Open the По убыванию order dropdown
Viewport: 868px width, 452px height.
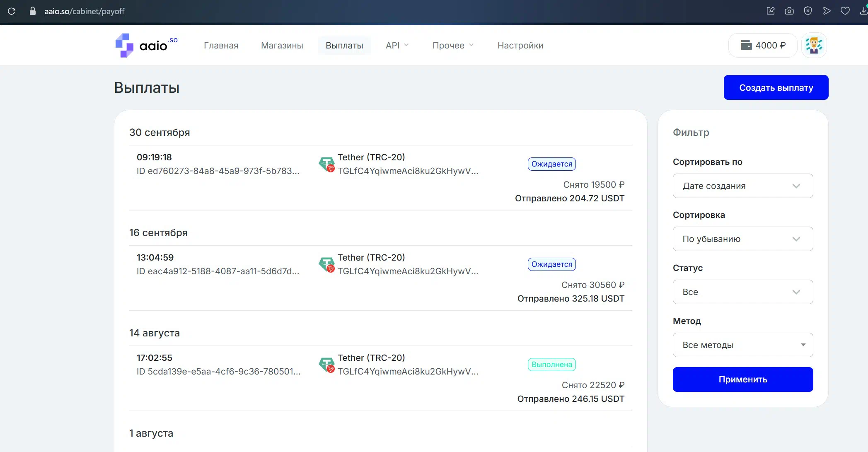742,239
